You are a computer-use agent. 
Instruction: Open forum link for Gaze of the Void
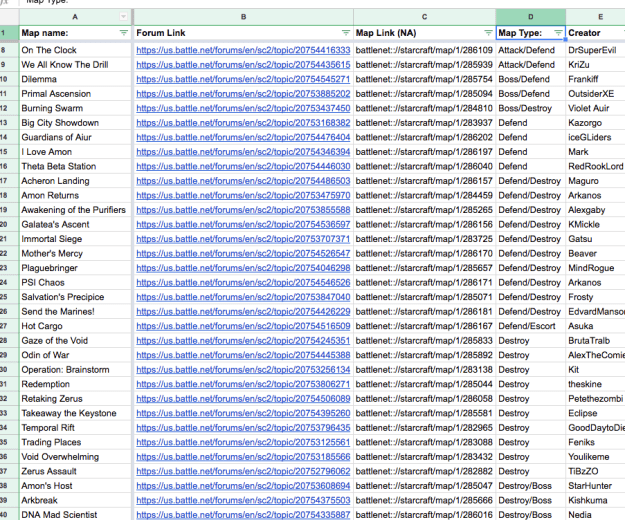coord(243,341)
